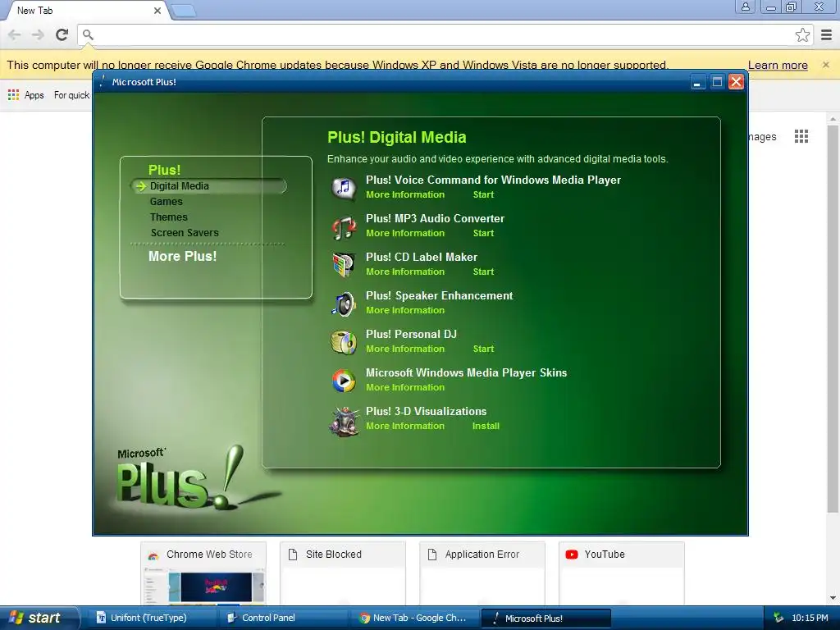
Task: Open the Google apps grid icon
Action: click(x=801, y=136)
